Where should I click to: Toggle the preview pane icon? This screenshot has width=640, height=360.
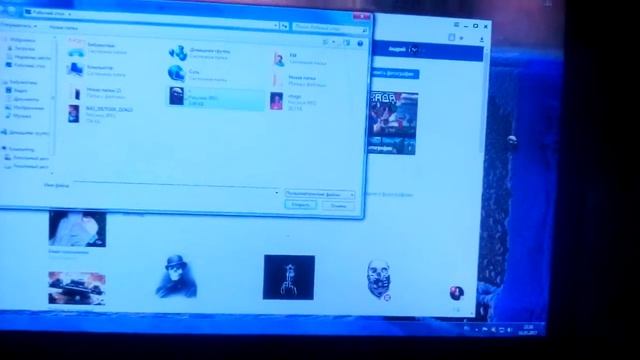click(x=347, y=43)
